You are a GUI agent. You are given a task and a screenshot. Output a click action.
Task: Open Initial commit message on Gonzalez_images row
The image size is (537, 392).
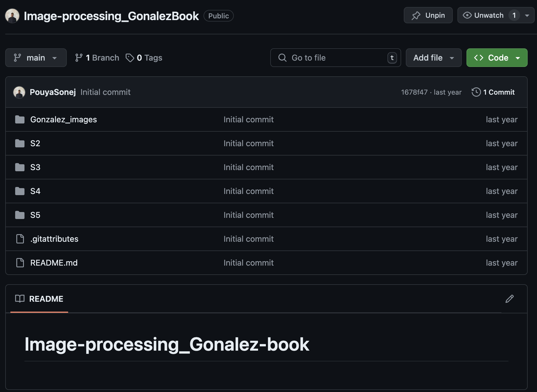coord(249,119)
